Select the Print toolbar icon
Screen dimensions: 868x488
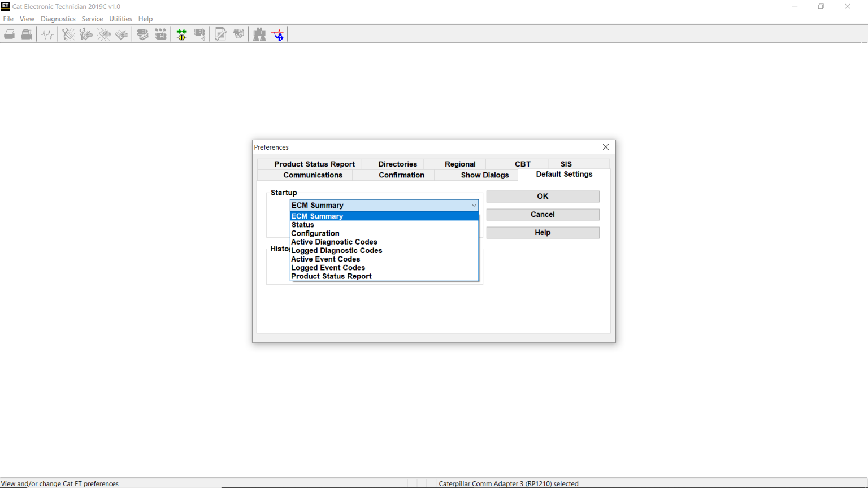(9, 34)
